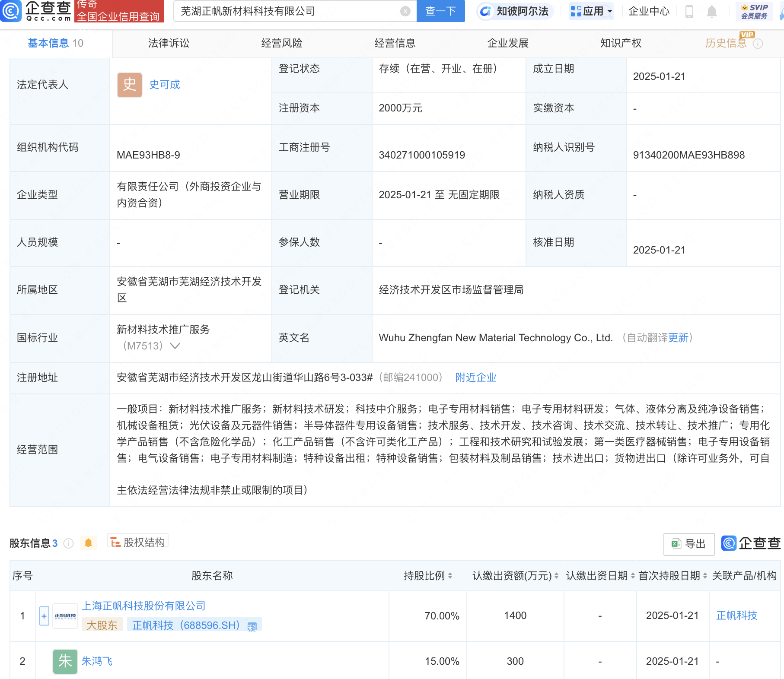The image size is (784, 679).
Task: Switch to 法律诉讼 tab
Action: pyautogui.click(x=169, y=43)
